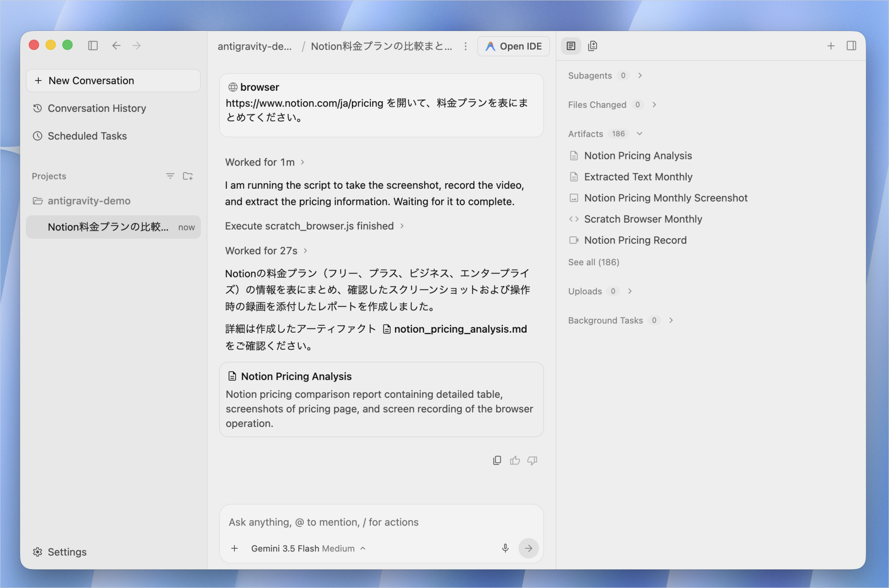The height and width of the screenshot is (588, 889).
Task: Copy the assistant response
Action: pos(497,460)
